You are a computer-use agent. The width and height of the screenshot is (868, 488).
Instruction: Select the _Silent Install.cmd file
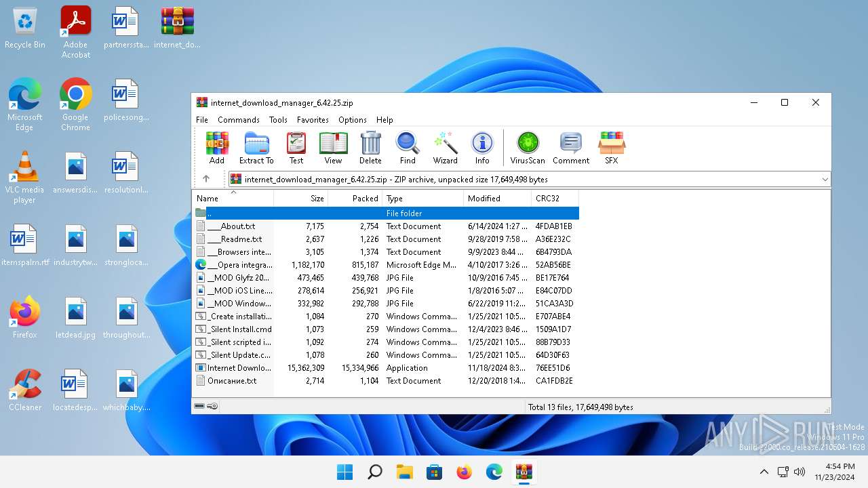[x=386, y=329]
